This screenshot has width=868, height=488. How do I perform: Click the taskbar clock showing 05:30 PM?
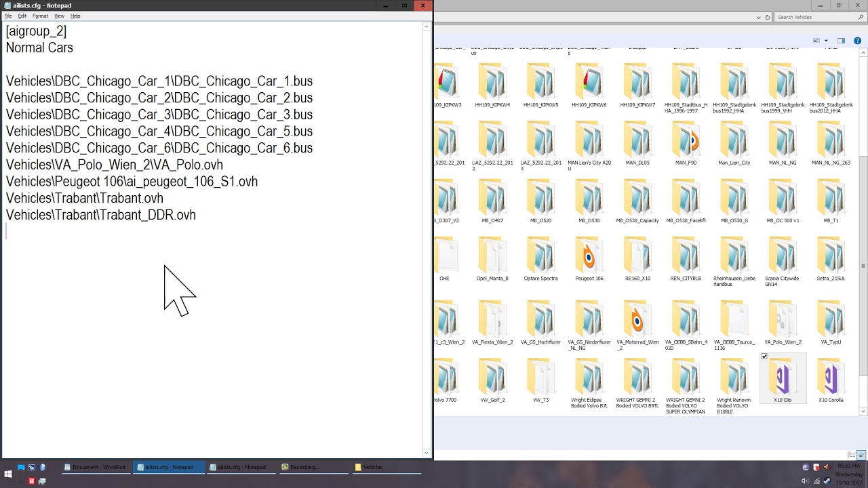tap(848, 474)
